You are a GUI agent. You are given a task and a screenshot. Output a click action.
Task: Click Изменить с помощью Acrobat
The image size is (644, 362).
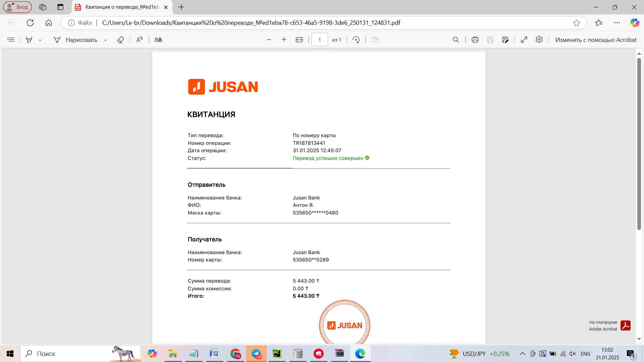coord(596,40)
